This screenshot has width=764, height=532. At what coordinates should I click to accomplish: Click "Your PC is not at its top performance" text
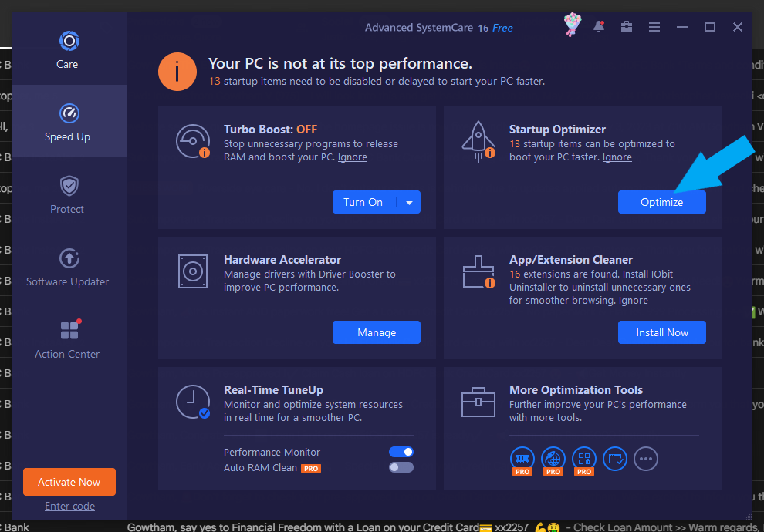[x=340, y=64]
